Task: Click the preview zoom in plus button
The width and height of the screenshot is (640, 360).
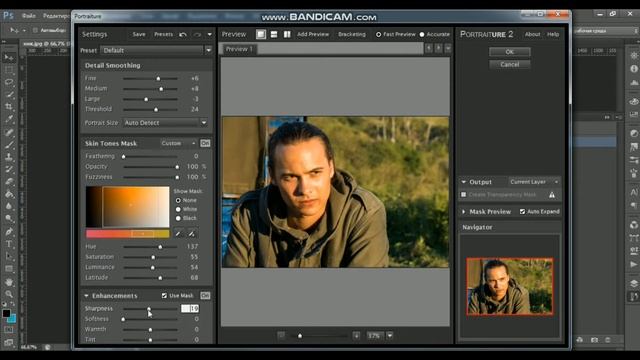Action: 356,336
